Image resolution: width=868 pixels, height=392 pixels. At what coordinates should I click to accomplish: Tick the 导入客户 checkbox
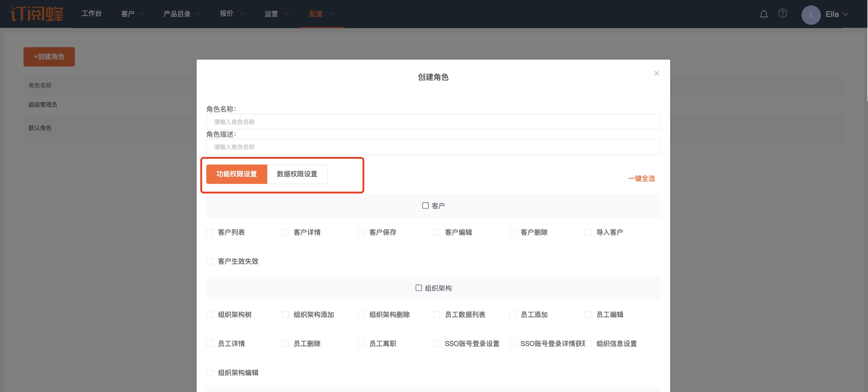coord(588,232)
